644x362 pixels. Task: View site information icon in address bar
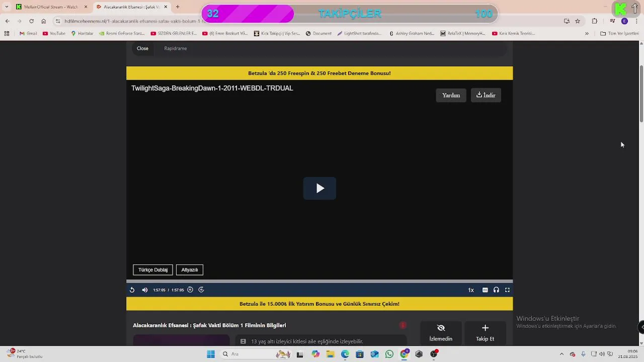(58, 21)
